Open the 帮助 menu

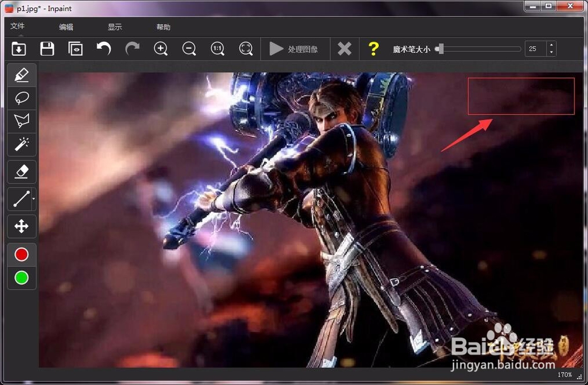(x=163, y=27)
